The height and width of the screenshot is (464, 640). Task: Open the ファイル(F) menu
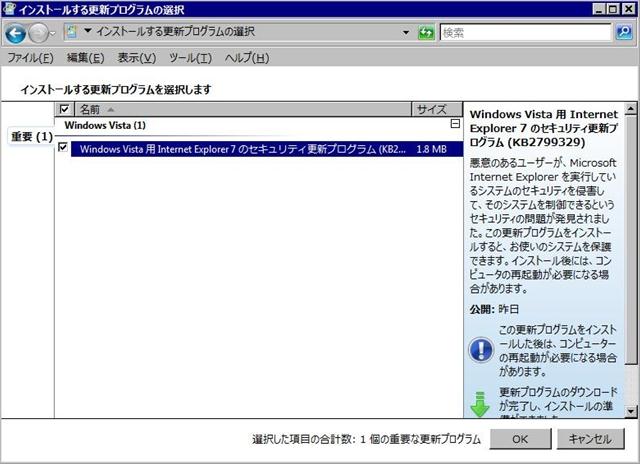(31, 58)
